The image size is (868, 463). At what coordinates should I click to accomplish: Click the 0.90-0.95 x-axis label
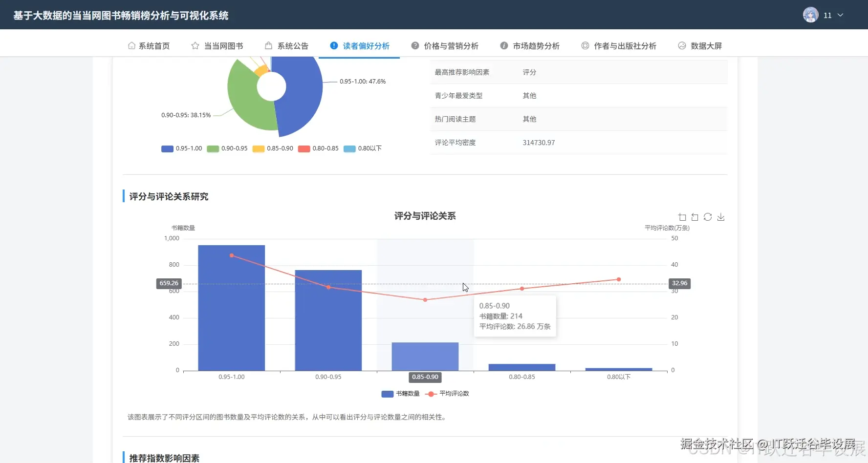[328, 377]
